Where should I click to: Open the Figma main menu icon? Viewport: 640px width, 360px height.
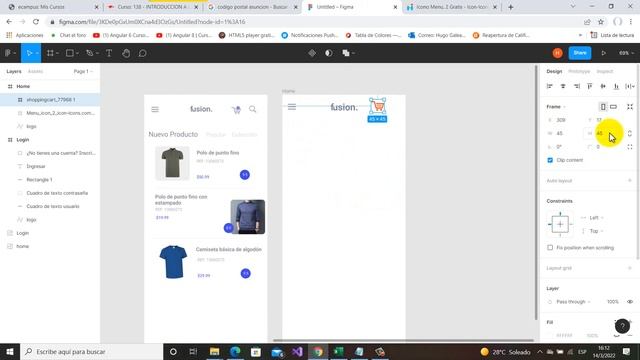click(7, 53)
